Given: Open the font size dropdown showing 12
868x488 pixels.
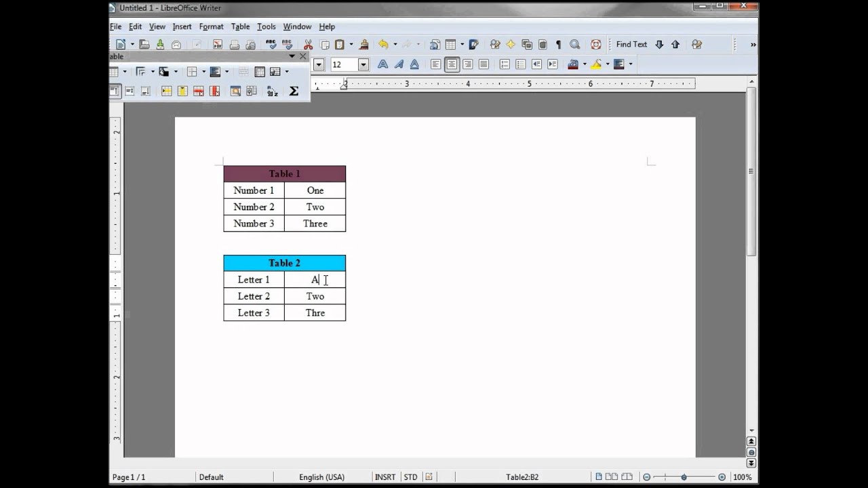Looking at the screenshot, I should [363, 64].
